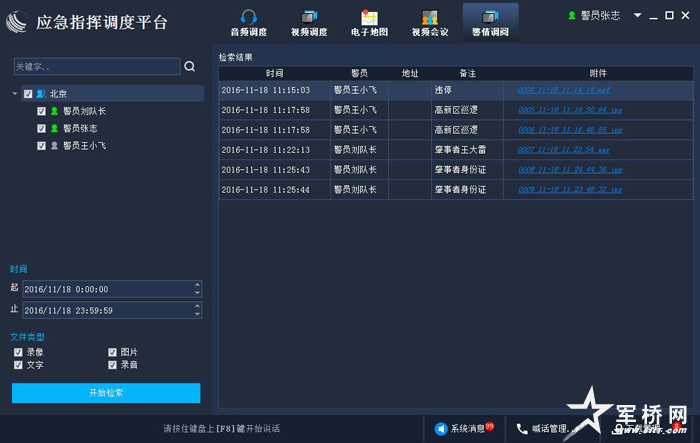Increment the start time spinner up arrow
The image size is (700, 443).
[x=197, y=285]
